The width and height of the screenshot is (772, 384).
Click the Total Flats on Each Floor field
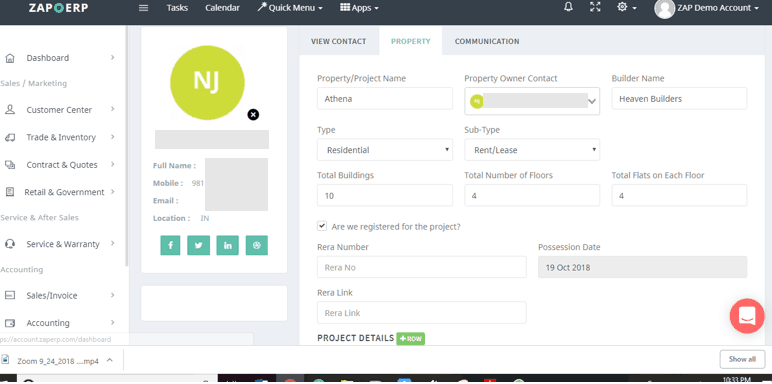coord(679,195)
